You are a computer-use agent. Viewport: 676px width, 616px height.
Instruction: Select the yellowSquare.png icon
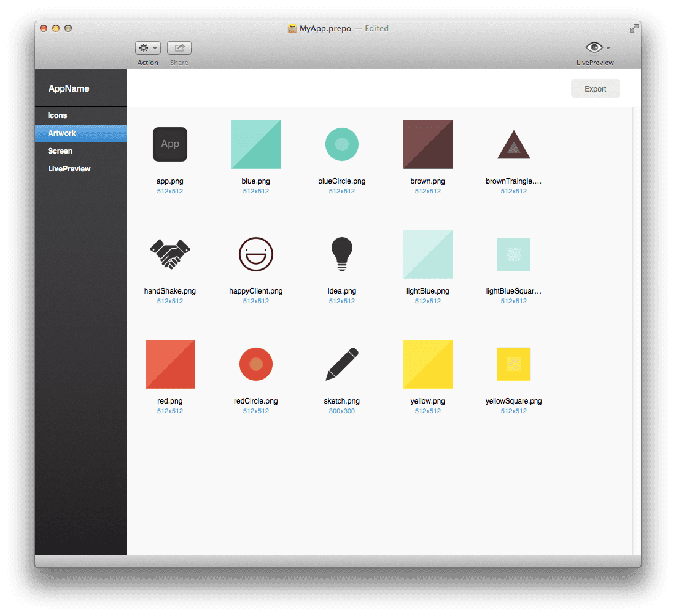coord(513,364)
